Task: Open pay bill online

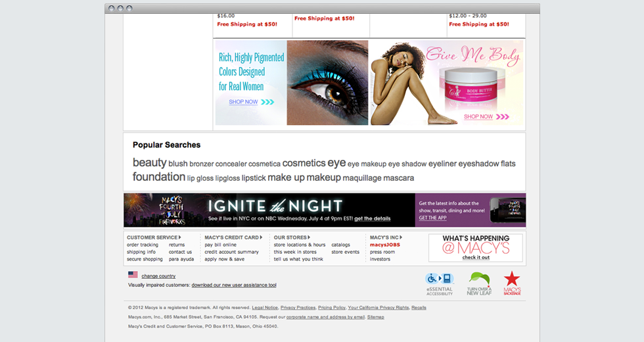Action: click(221, 245)
